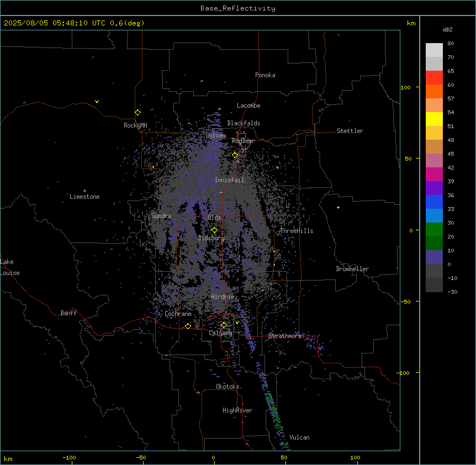Image resolution: width=476 pixels, height=465 pixels.
Task: Click the Lake Louise label
Action: click(10, 267)
